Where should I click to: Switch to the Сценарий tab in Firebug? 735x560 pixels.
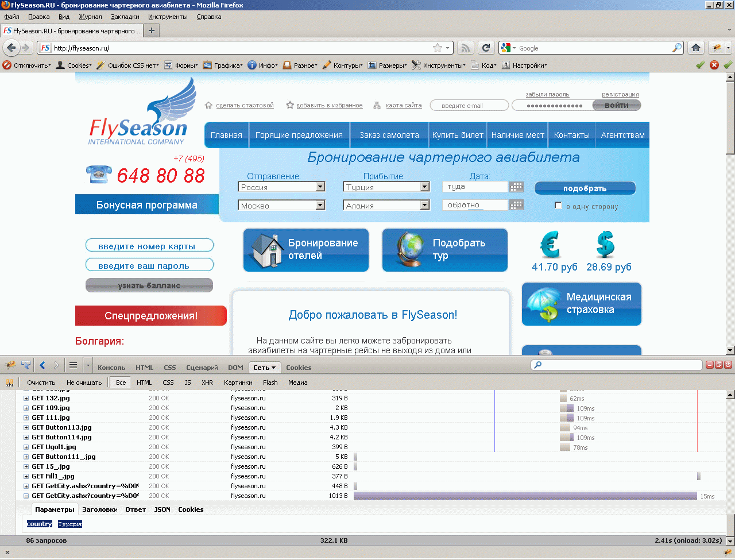[x=202, y=368]
